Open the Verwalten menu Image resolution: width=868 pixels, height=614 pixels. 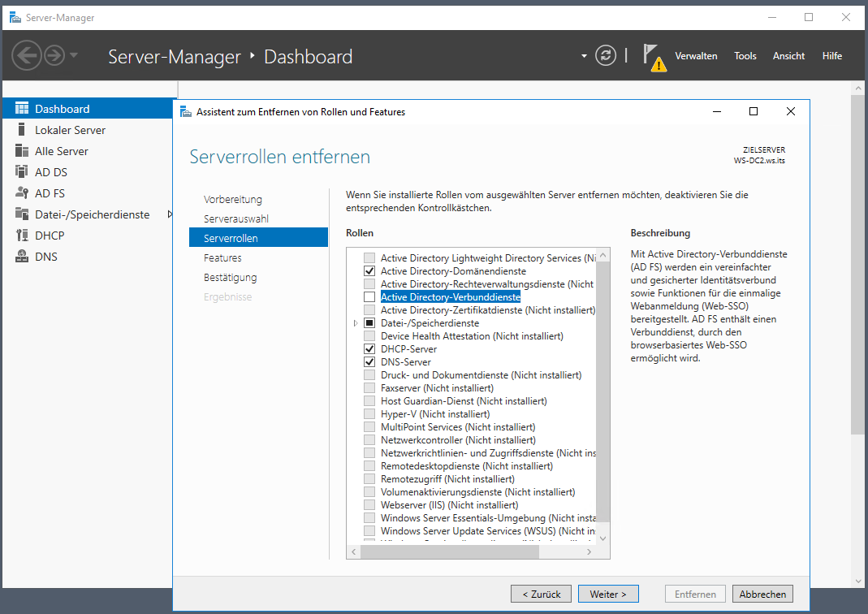click(696, 56)
